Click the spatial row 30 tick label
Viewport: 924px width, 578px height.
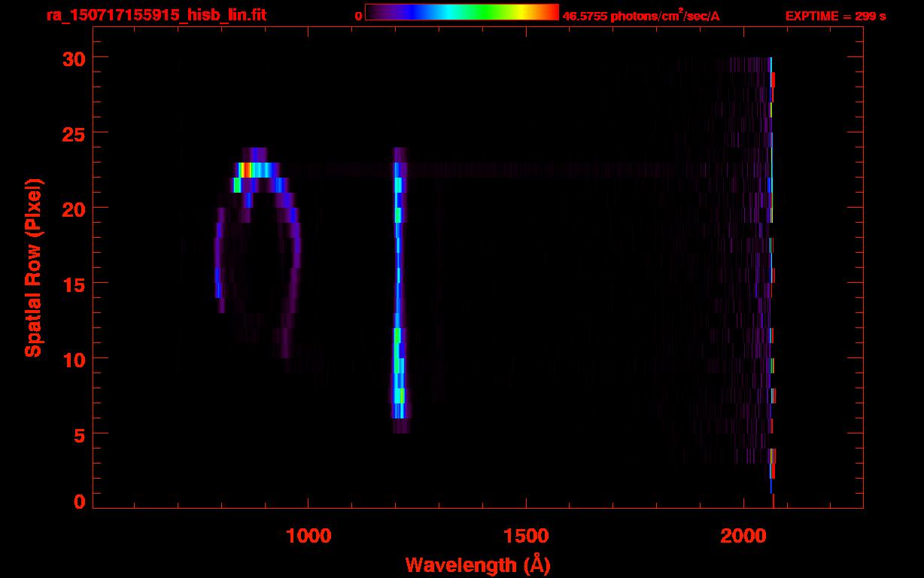tap(74, 57)
